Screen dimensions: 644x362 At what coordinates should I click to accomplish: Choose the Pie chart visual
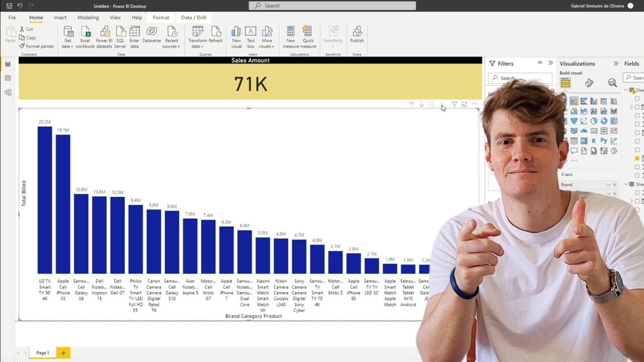pyautogui.click(x=594, y=121)
